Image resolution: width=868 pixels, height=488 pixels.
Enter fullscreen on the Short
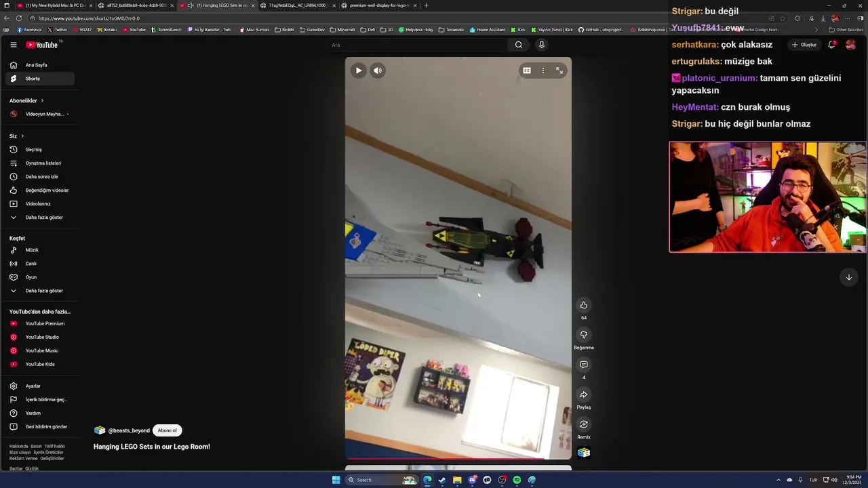click(x=559, y=70)
